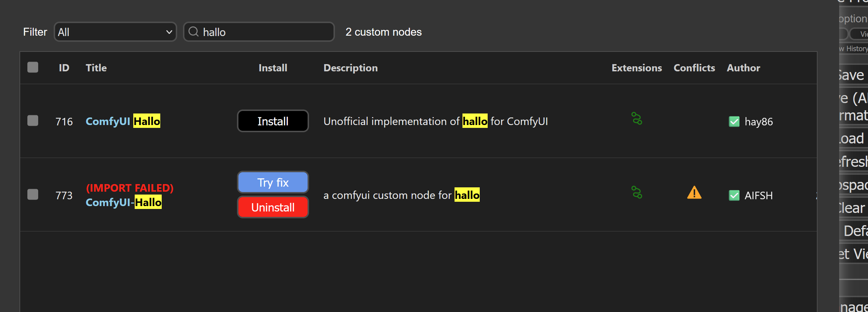Sort by the Title column header

coord(96,68)
